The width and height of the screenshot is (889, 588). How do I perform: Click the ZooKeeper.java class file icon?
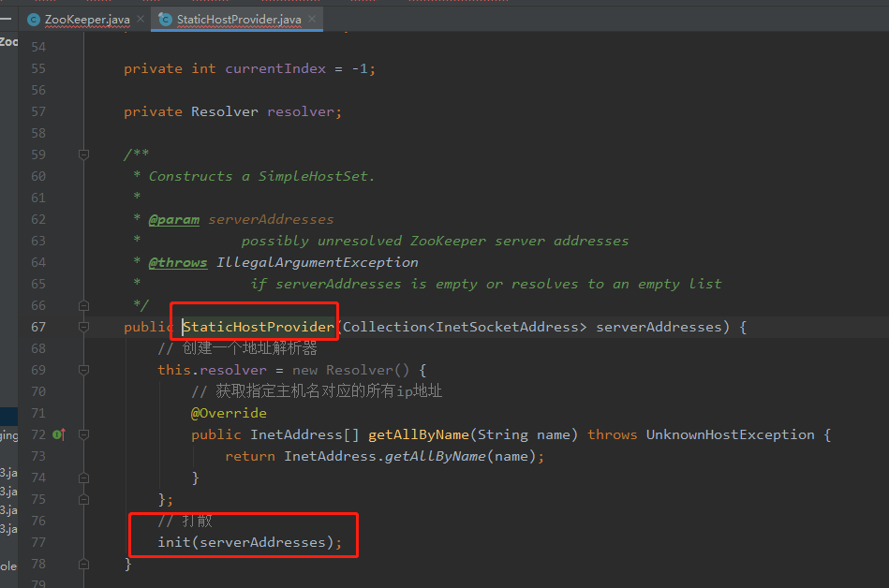coord(34,20)
